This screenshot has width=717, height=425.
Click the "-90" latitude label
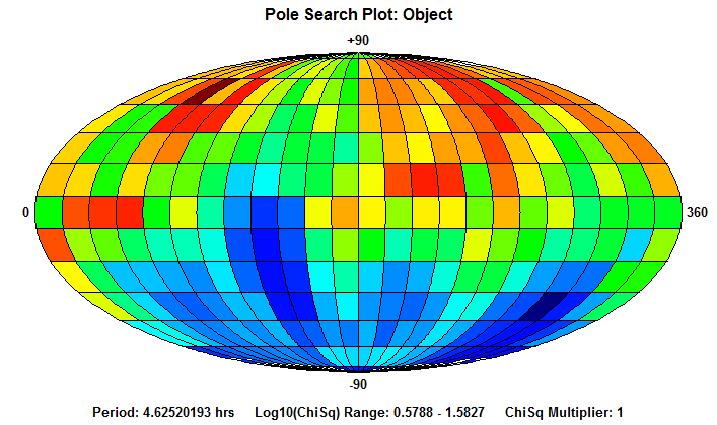click(358, 384)
